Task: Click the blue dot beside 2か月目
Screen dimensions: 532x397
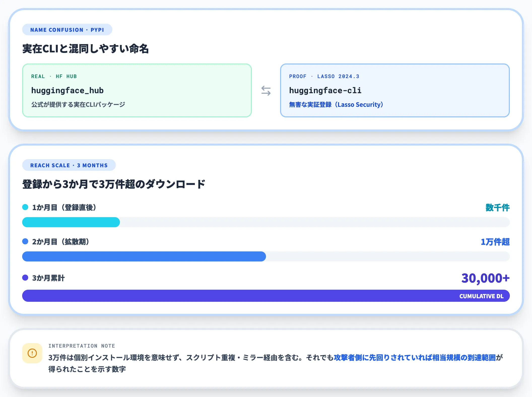Action: (x=25, y=241)
